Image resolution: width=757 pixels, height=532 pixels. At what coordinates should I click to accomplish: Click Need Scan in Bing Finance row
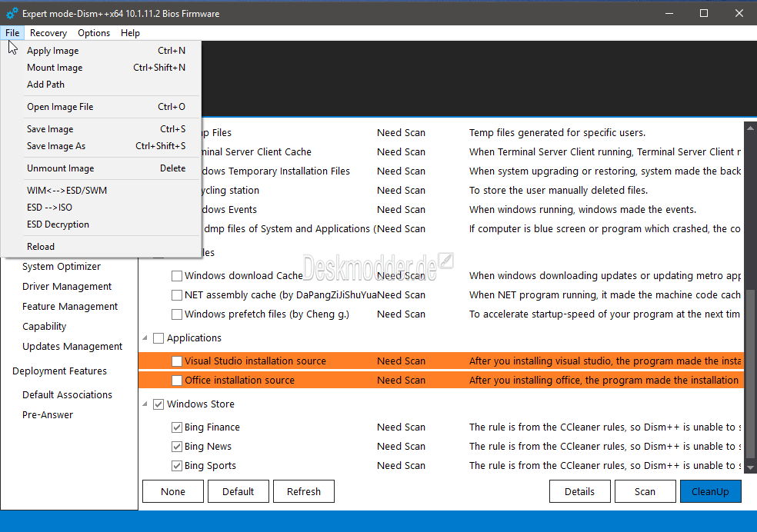pyautogui.click(x=401, y=427)
